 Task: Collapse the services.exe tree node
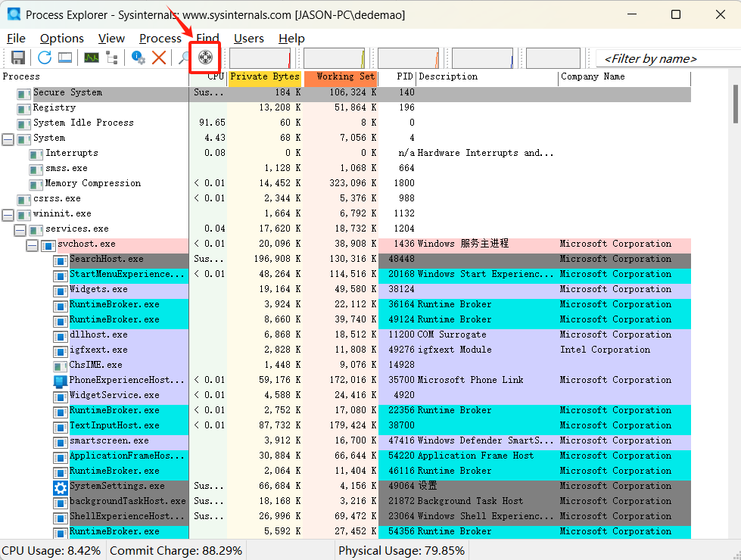point(20,229)
